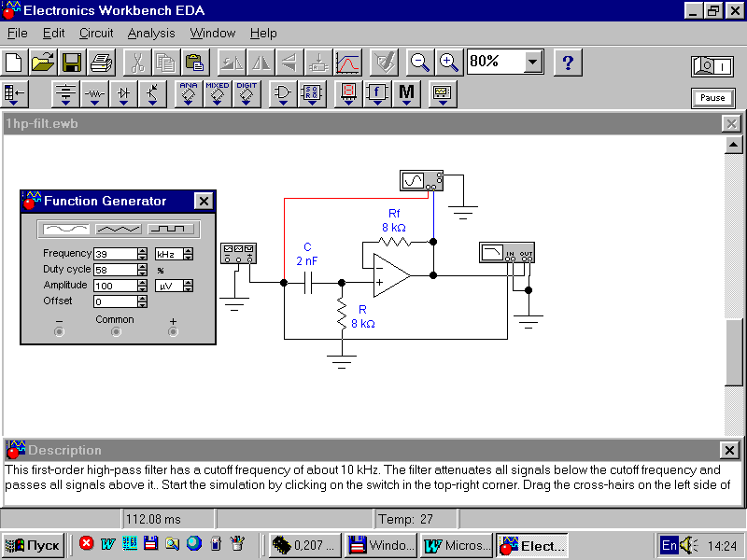Open the Edit menu
The image size is (747, 560).
pos(53,34)
